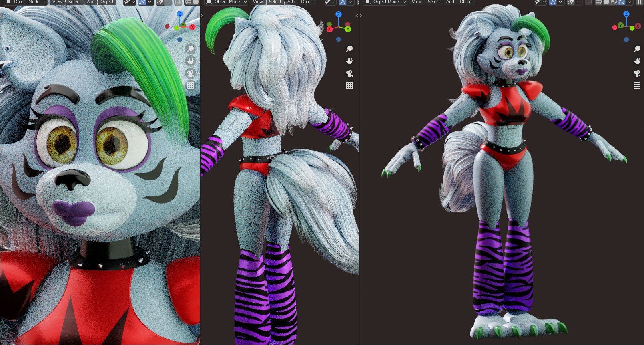
Task: Click perspective/orthographic grid icon in back-view viewport
Action: 349,85
